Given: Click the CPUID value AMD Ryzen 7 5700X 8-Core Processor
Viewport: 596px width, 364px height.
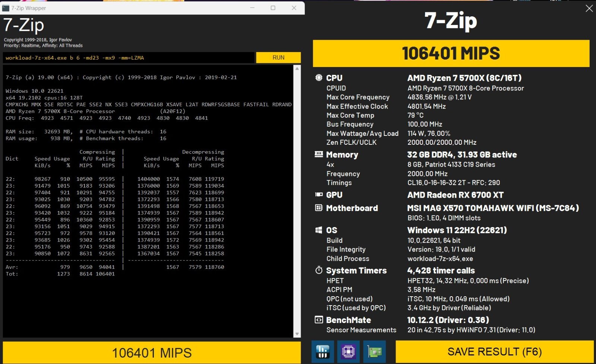Looking at the screenshot, I should pos(466,88).
